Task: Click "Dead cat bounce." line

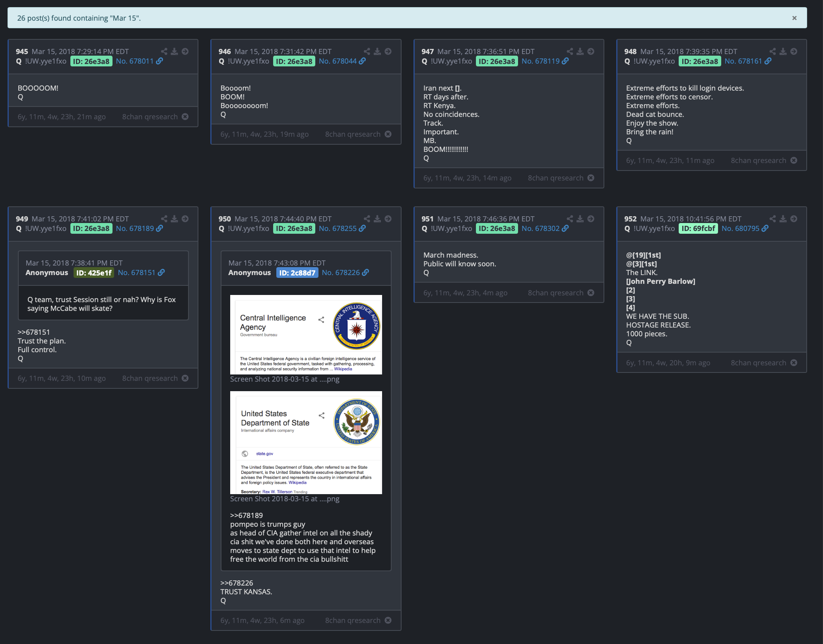Action: coord(655,114)
